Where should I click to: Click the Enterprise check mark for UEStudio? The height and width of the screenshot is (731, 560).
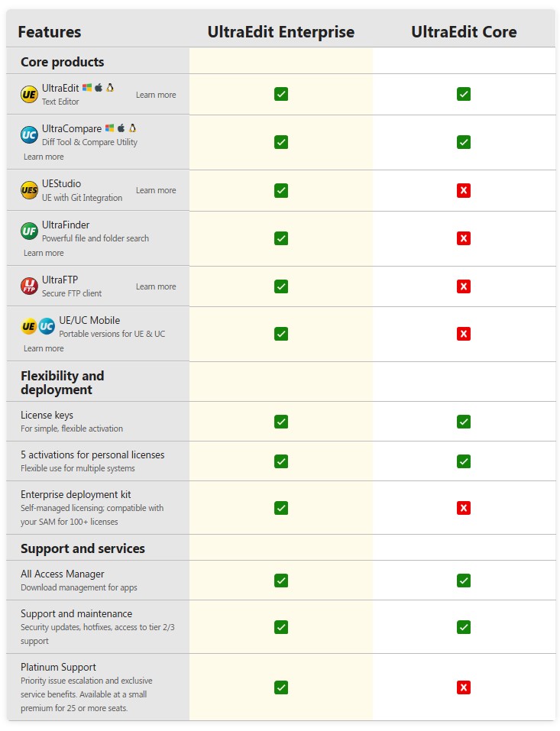click(x=280, y=191)
